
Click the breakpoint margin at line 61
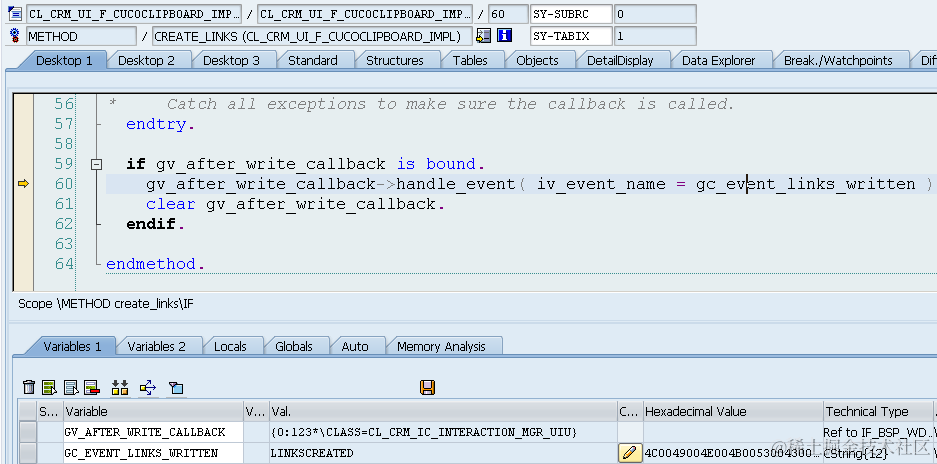[x=23, y=204]
